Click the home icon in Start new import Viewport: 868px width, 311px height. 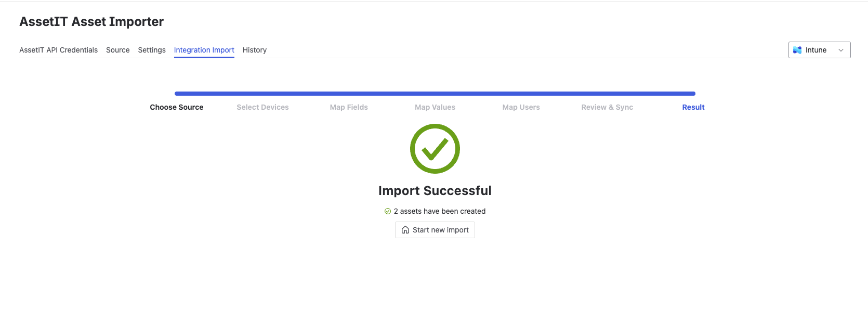(405, 230)
